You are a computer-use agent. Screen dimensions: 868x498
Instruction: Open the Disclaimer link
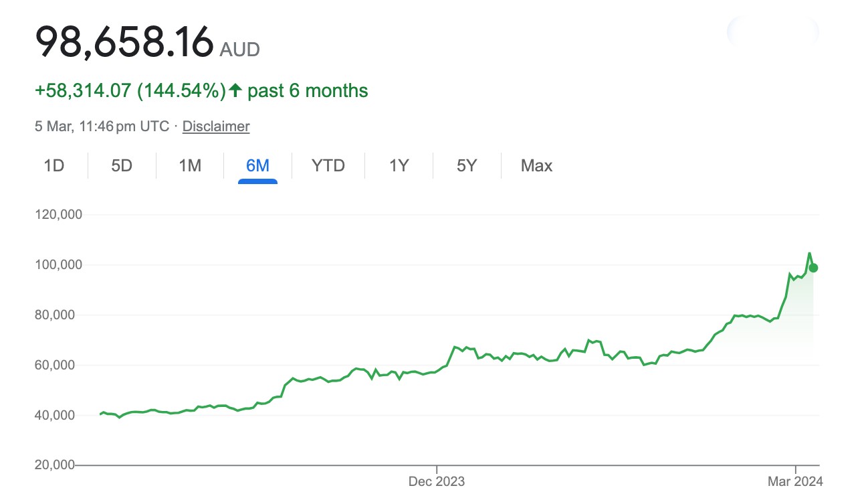[x=216, y=126]
